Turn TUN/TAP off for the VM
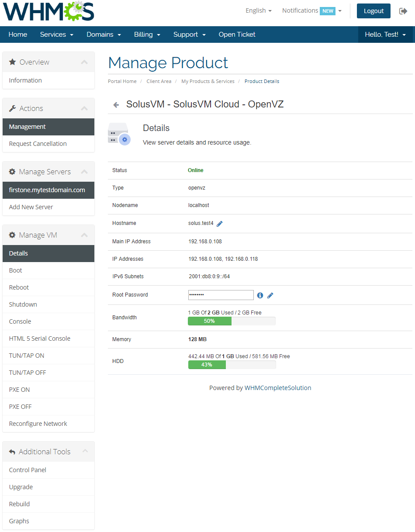 28,373
